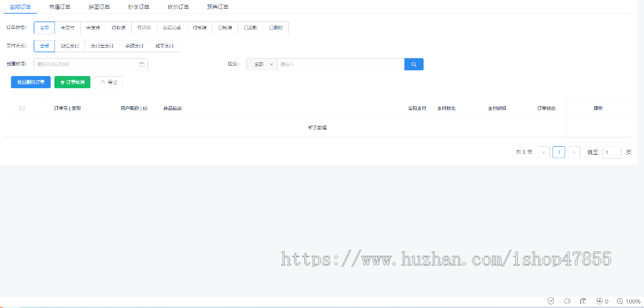Screen dimensions: 644x308
Task: Filter order status by 交易完成
Action: 172,27
